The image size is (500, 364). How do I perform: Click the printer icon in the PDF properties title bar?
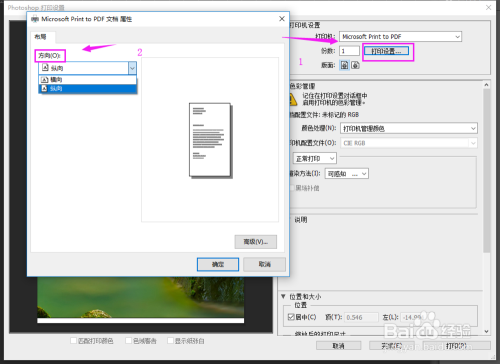tap(35, 19)
